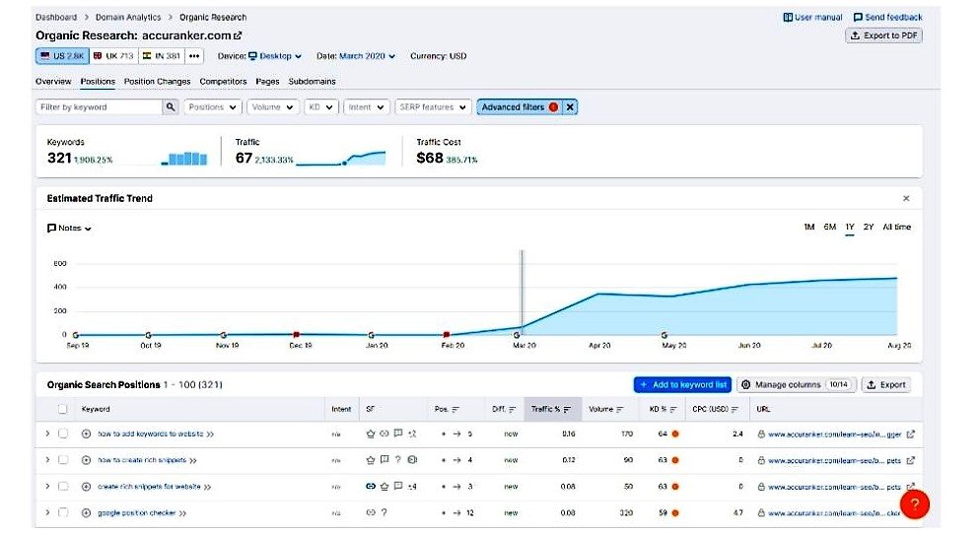Click add icon for 'how to add keywords to website'

point(86,433)
